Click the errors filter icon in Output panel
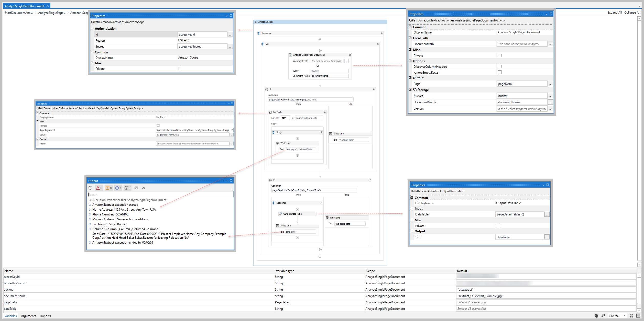 click(x=99, y=188)
